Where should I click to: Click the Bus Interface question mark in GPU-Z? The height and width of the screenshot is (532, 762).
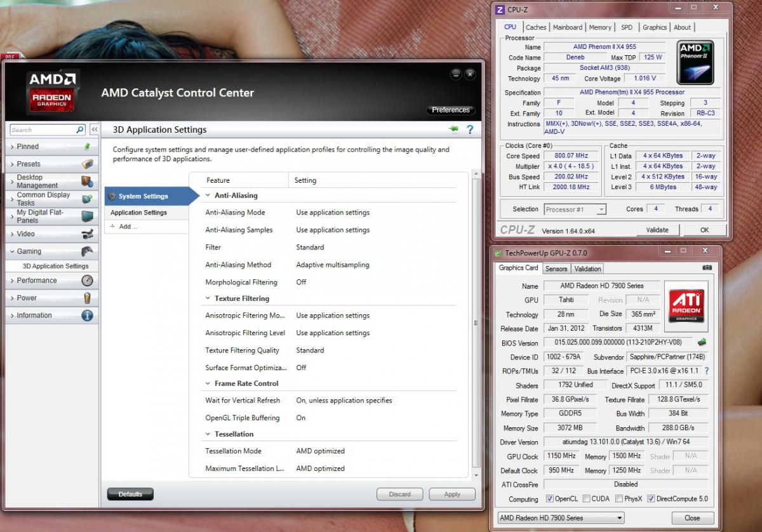pyautogui.click(x=706, y=371)
